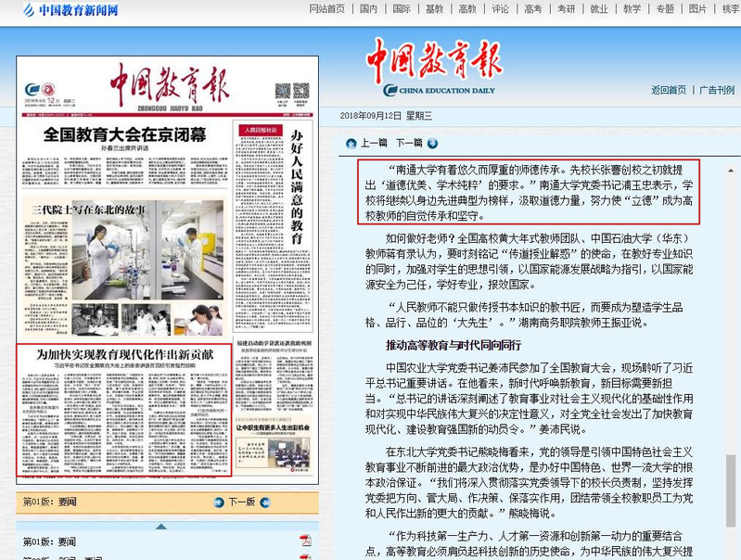The image size is (741, 560).
Task: Go to 下一篇 article
Action: pyautogui.click(x=409, y=143)
